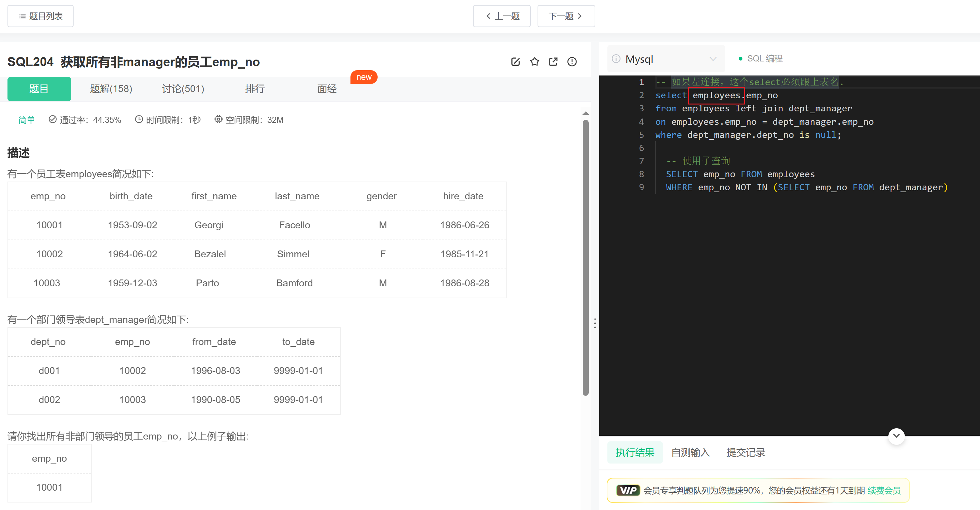This screenshot has height=510, width=980.
Task: Click the new badge above 面经
Action: (x=364, y=77)
